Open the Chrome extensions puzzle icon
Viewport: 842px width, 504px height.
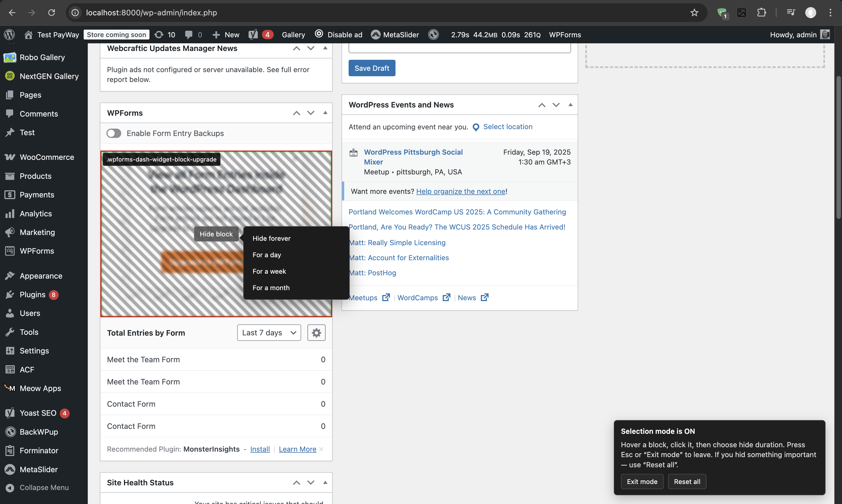761,13
